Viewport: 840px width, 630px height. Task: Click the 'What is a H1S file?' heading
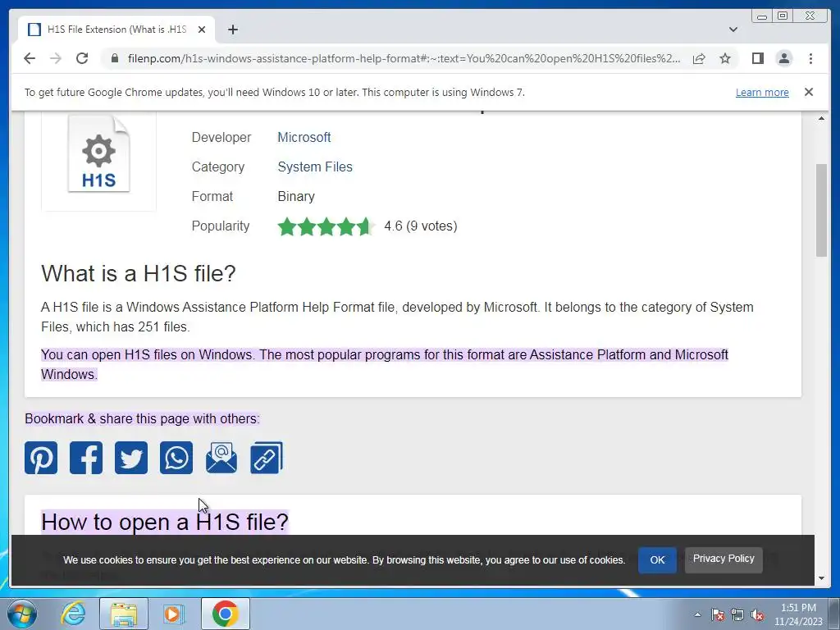[138, 273]
